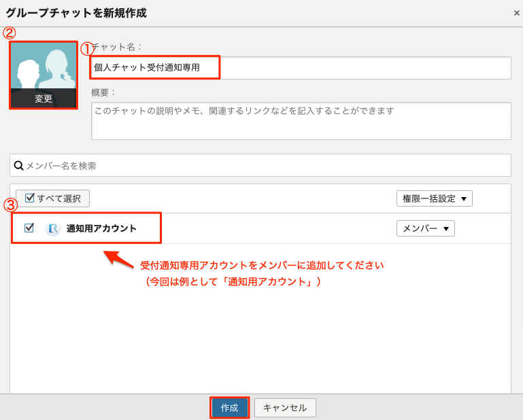Click the group chat silhouette avatar image
The height and width of the screenshot is (420, 523).
43,67
